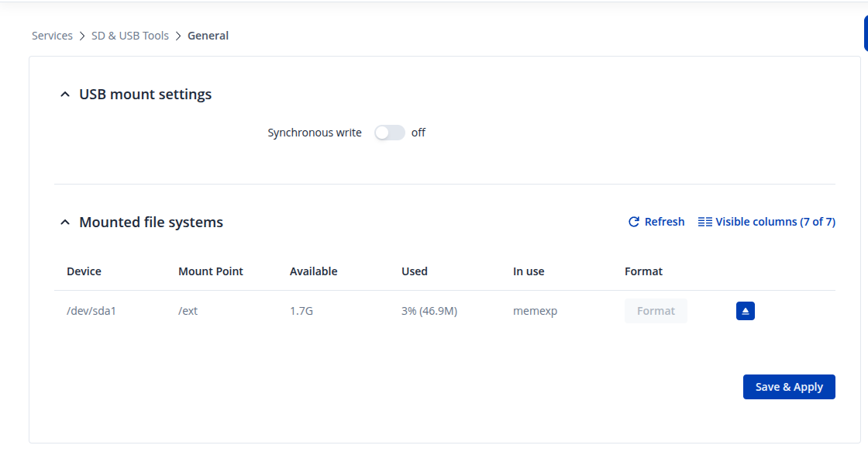Collapse the Mounted file systems section
This screenshot has width=868, height=459.
coord(65,223)
